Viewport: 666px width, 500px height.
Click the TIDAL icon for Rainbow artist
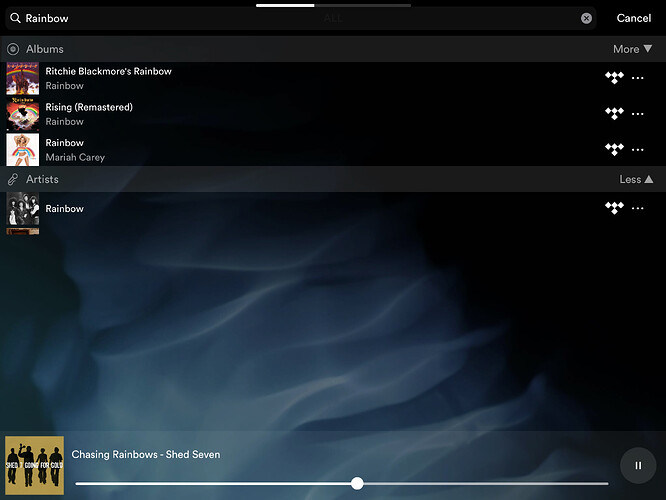tap(614, 209)
